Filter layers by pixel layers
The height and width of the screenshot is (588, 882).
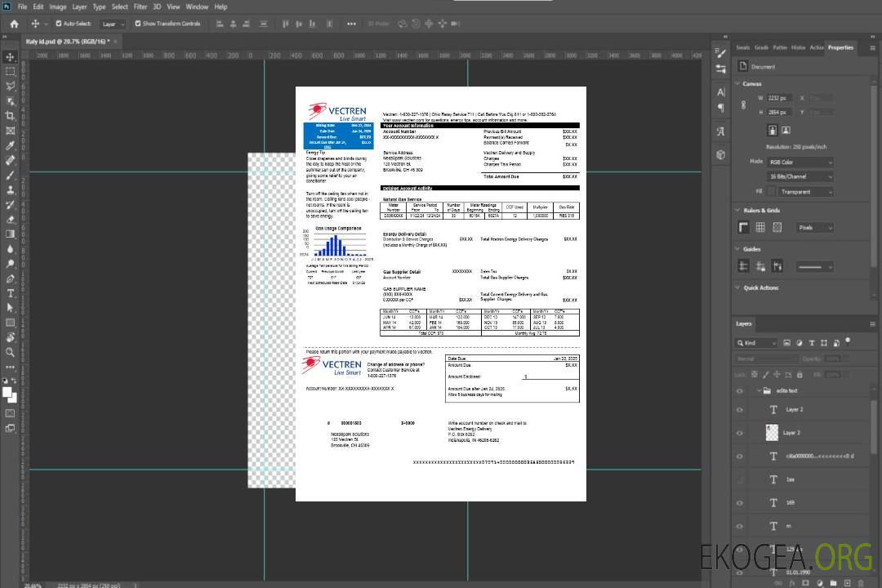click(x=787, y=343)
